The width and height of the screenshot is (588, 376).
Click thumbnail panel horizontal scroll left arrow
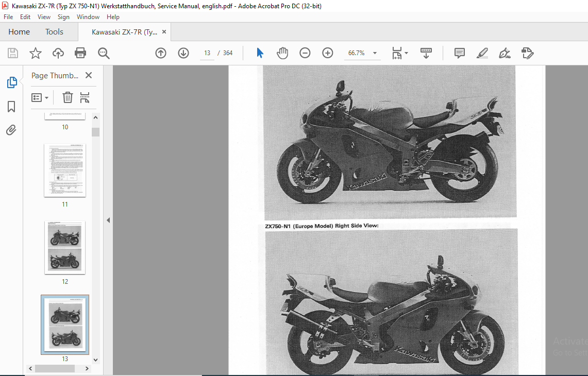tap(31, 368)
